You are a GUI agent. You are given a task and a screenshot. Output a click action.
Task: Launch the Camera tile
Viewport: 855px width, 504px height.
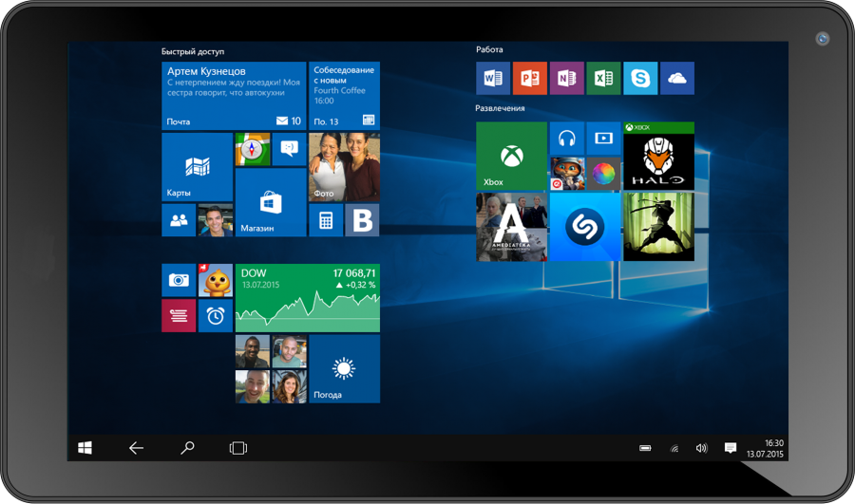(x=179, y=280)
